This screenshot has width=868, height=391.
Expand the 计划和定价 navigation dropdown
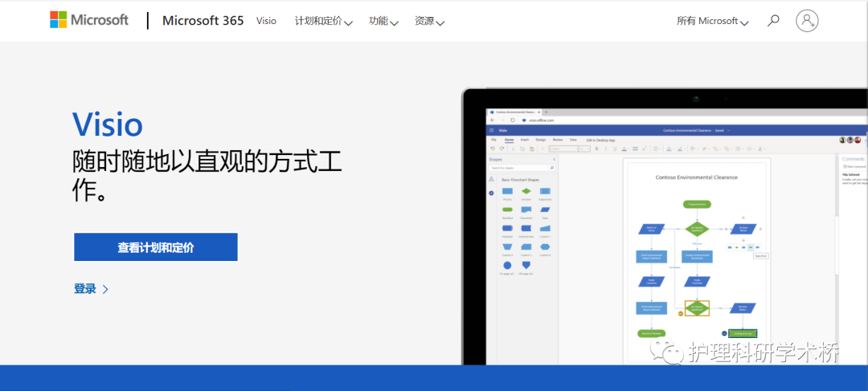click(324, 21)
